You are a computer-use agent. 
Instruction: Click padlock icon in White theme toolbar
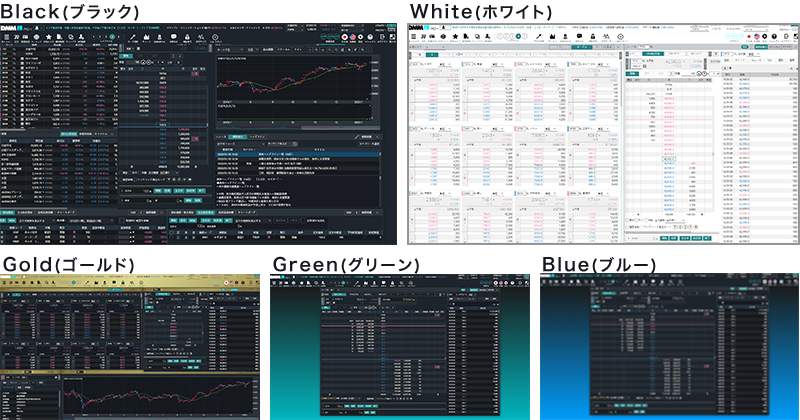592,37
